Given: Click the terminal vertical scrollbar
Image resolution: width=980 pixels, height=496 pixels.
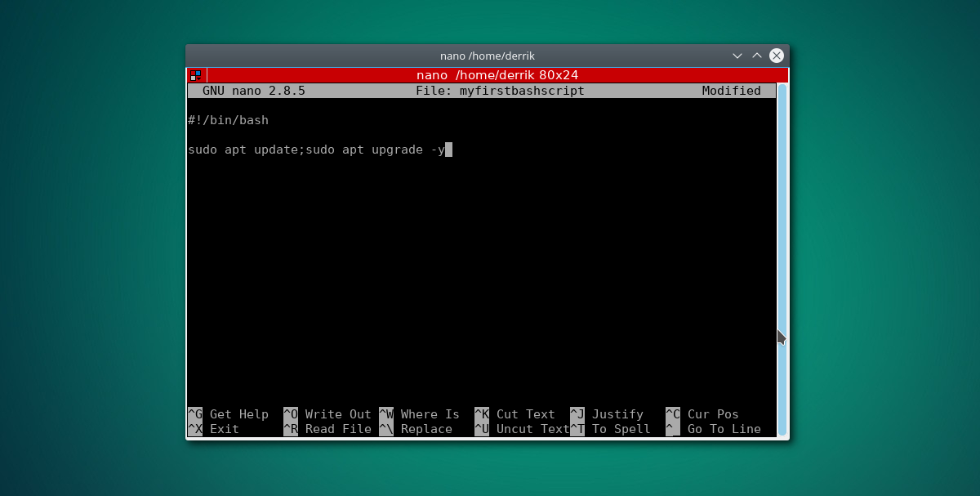Looking at the screenshot, I should (x=782, y=260).
